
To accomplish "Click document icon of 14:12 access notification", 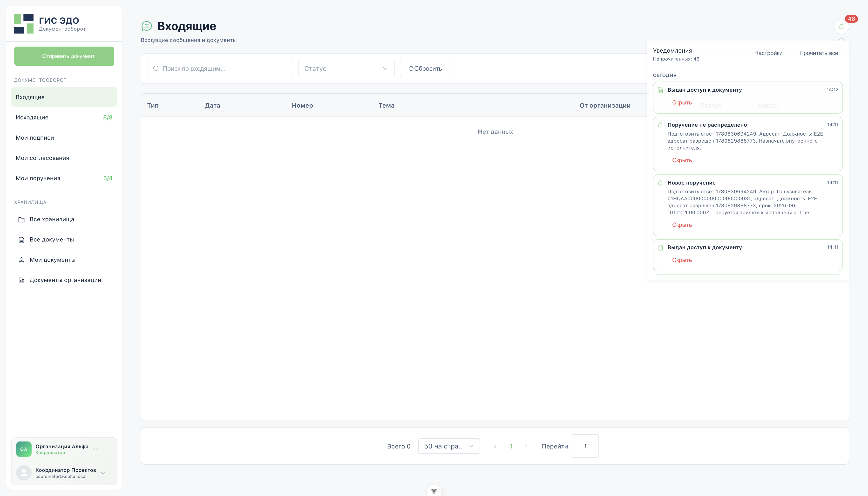I will click(660, 90).
